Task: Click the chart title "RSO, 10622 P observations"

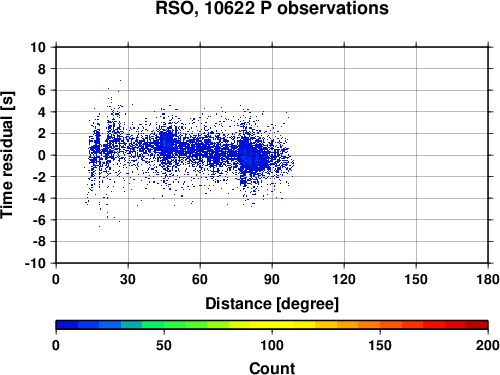Action: tap(272, 8)
